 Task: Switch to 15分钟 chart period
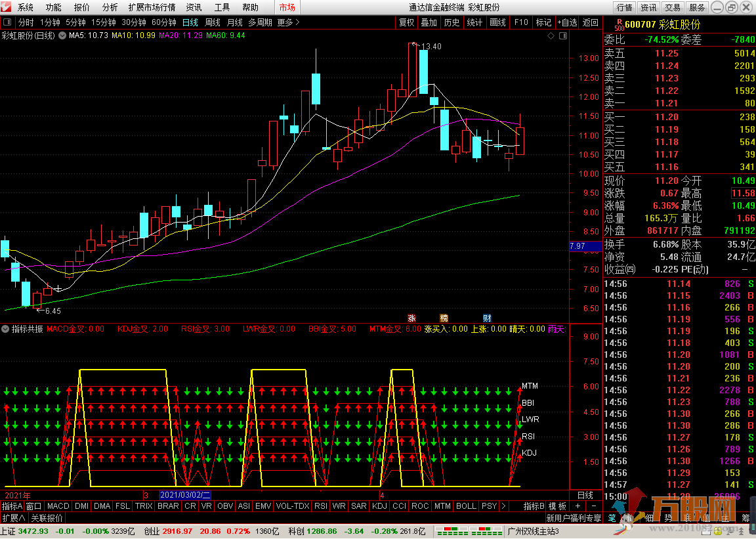(x=104, y=22)
